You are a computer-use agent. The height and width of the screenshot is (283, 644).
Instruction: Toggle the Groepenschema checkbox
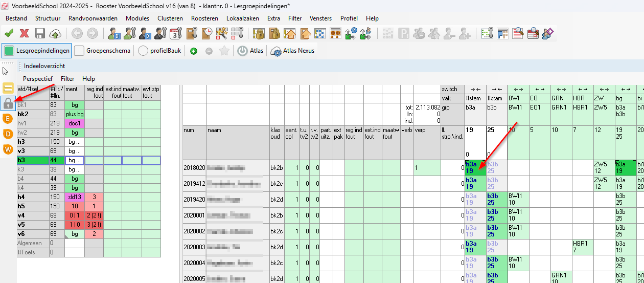(103, 51)
